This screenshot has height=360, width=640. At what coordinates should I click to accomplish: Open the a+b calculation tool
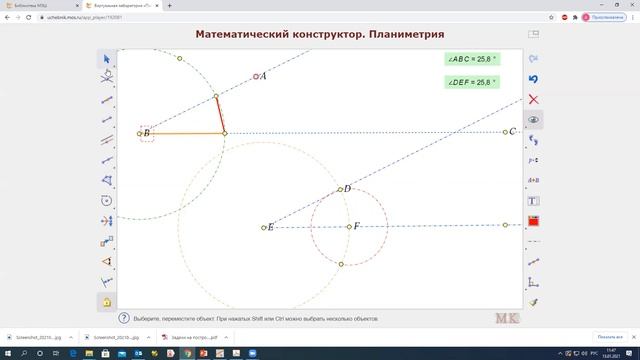pos(533,180)
